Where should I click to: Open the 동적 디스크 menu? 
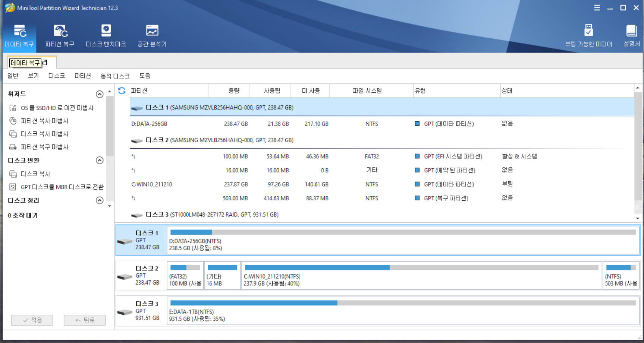click(115, 76)
